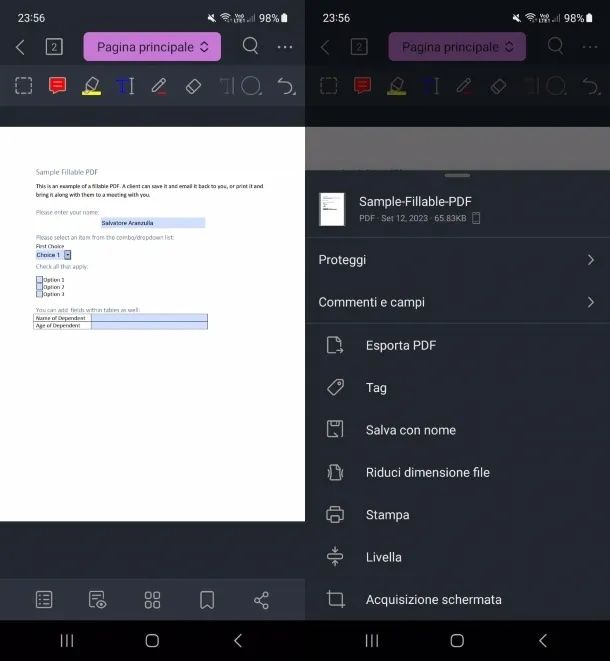Image resolution: width=610 pixels, height=661 pixels.
Task: Open the Choice 1 combo box arrow
Action: [67, 255]
